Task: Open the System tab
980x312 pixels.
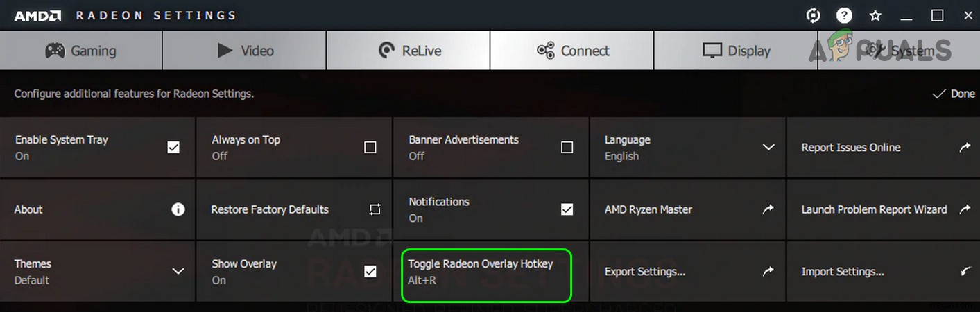Action: pos(899,51)
